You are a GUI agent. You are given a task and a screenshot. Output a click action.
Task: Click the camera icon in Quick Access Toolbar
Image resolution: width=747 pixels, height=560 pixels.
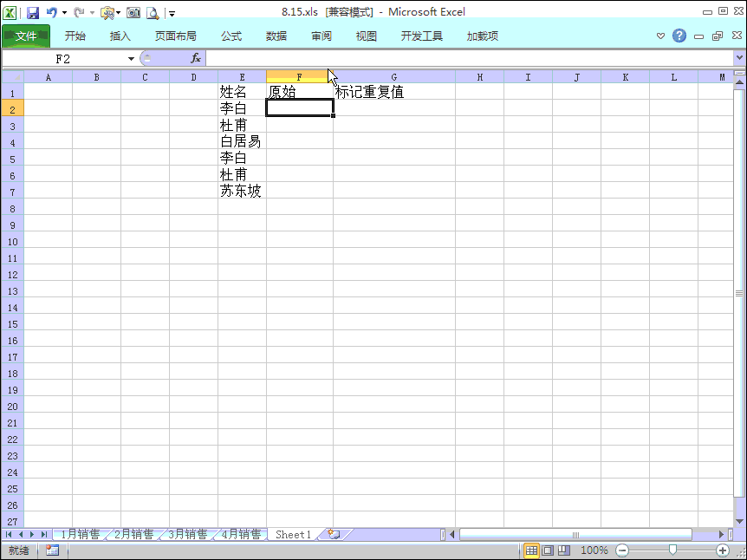click(133, 13)
